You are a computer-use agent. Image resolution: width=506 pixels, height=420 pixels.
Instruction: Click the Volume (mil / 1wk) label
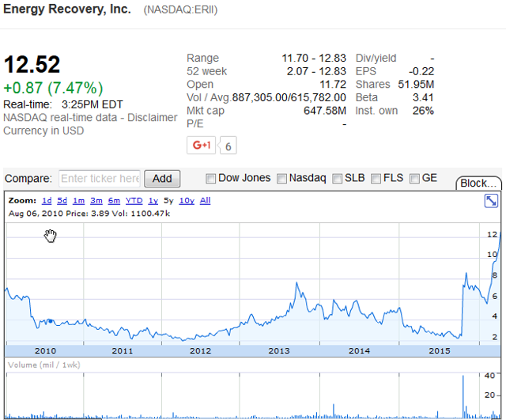click(44, 365)
